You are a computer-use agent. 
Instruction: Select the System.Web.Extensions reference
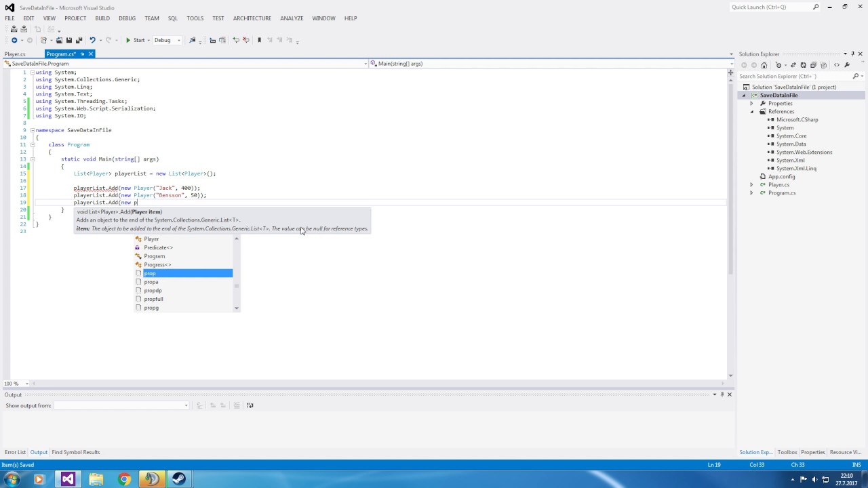click(804, 152)
